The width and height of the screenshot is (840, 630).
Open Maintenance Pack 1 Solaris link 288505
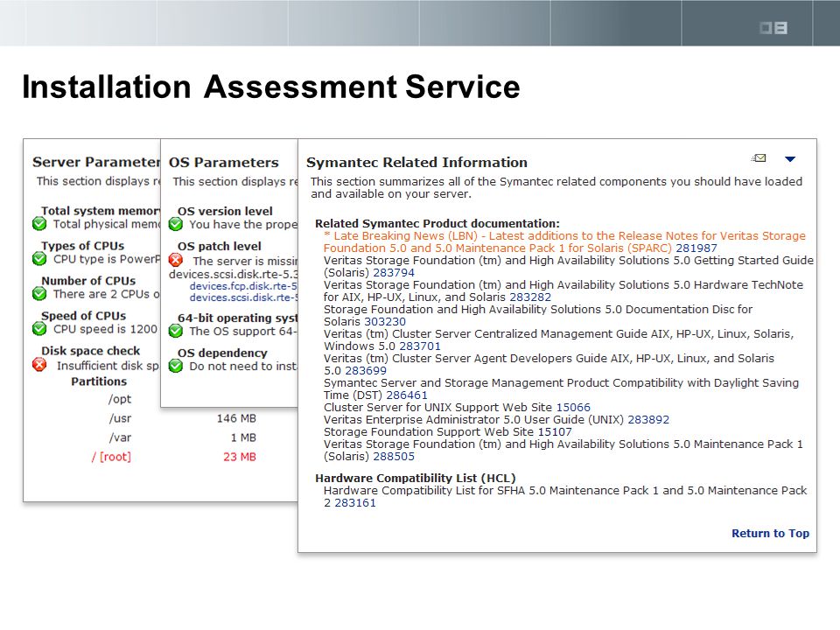pos(394,457)
